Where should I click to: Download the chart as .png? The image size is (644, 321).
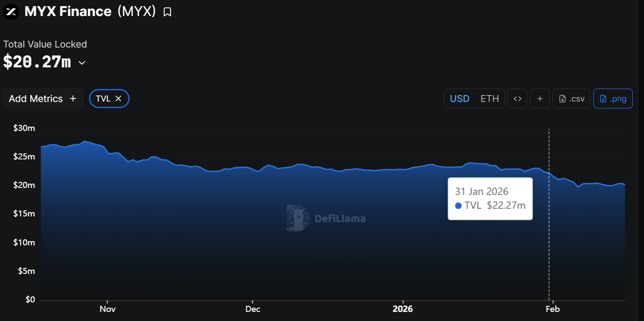coord(613,99)
